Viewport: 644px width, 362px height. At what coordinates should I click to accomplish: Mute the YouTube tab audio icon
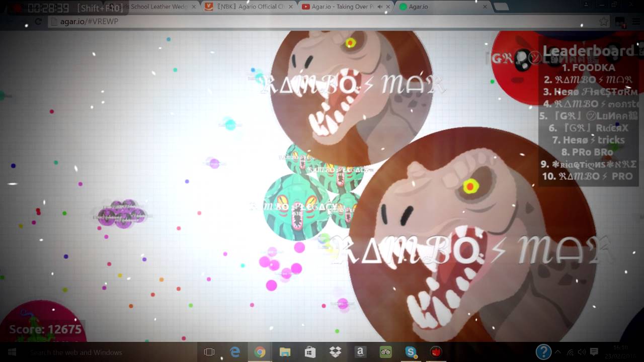(x=380, y=7)
